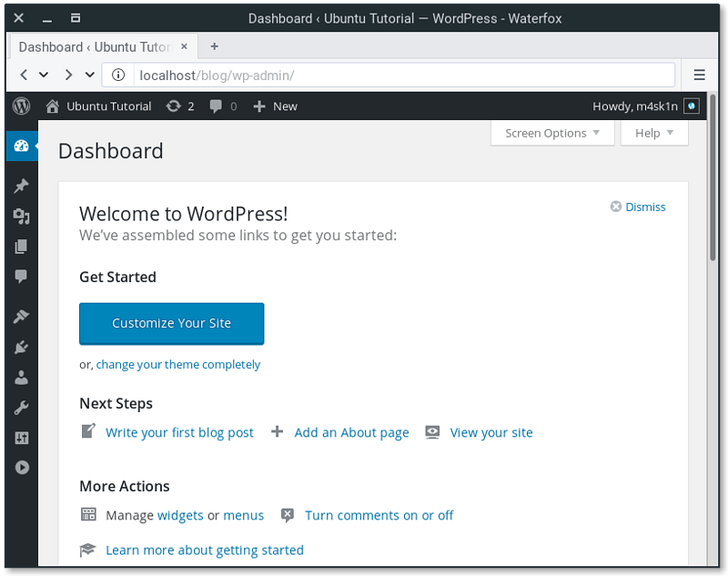728x576 pixels.
Task: Open the Comments sidebar bubble icon
Action: point(21,277)
